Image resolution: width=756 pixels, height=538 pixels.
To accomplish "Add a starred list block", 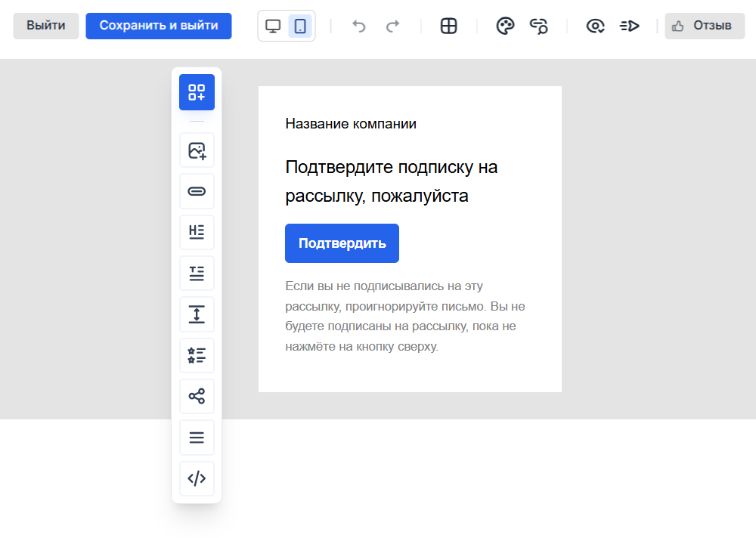I will (x=197, y=355).
